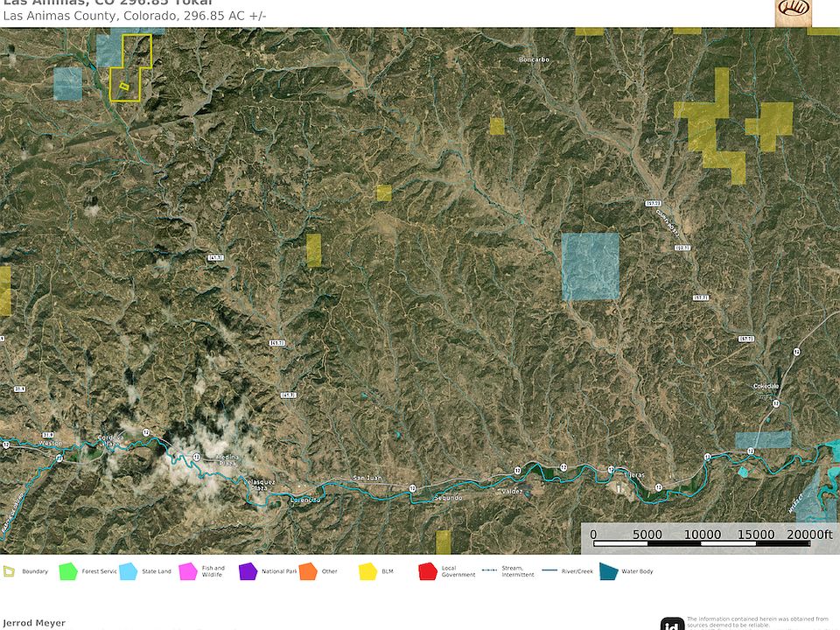Click the paw print logo at top right

(794, 11)
